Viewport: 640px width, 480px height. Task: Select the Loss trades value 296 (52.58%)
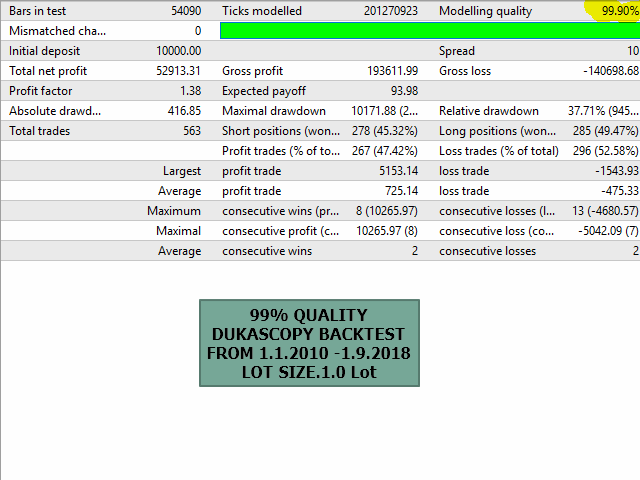pyautogui.click(x=606, y=151)
